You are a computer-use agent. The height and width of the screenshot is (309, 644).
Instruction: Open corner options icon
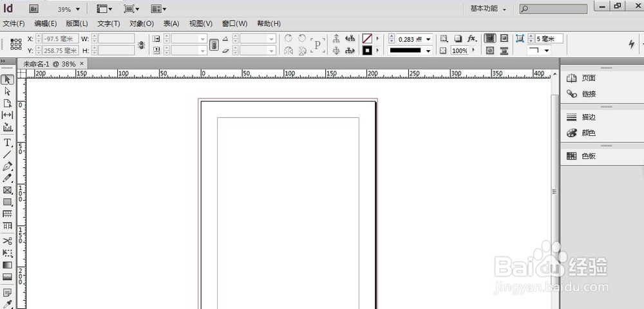(520, 39)
